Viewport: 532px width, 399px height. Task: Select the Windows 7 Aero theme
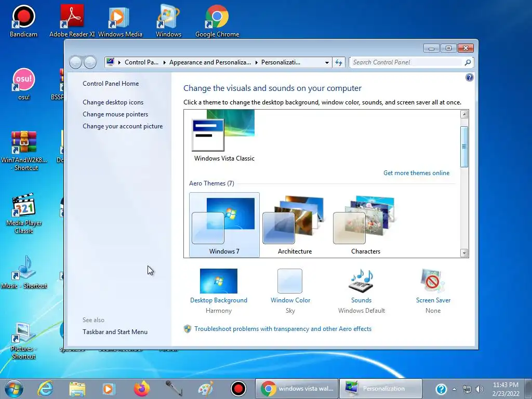224,225
